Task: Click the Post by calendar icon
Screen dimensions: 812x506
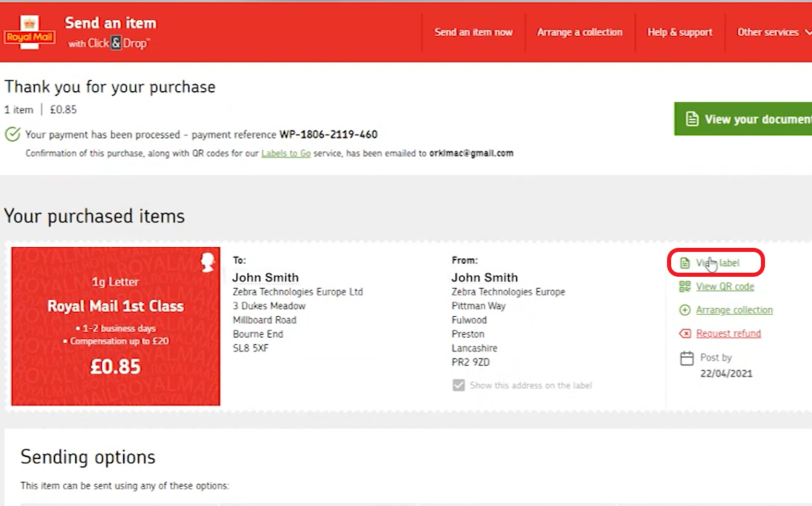Action: (687, 358)
